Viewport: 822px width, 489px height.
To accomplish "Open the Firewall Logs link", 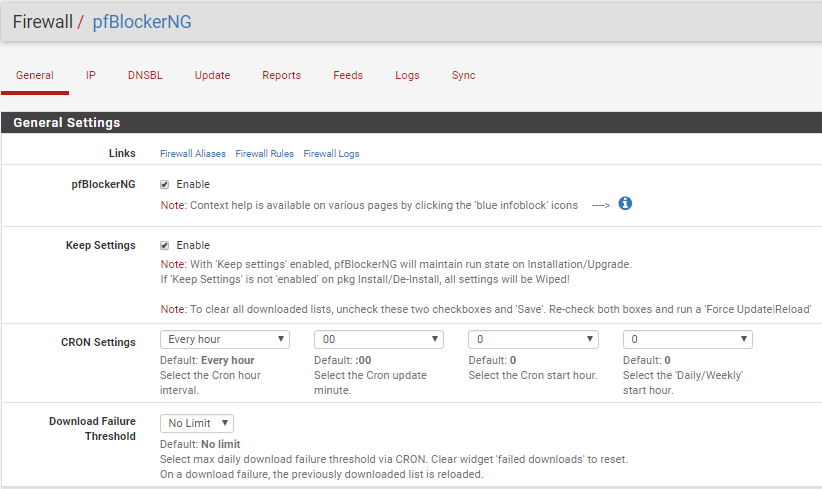I will click(331, 154).
